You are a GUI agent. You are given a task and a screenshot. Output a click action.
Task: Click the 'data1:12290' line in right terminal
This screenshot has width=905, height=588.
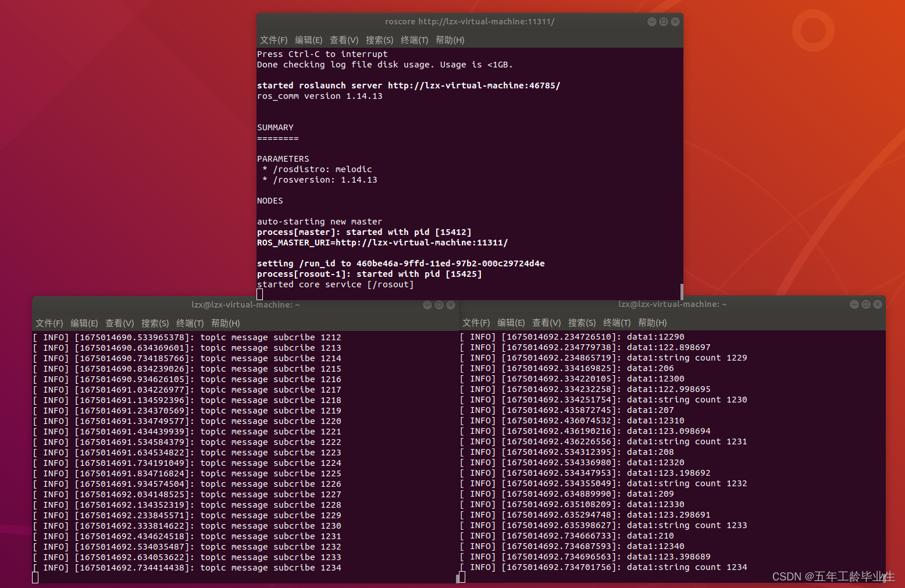tap(572, 337)
